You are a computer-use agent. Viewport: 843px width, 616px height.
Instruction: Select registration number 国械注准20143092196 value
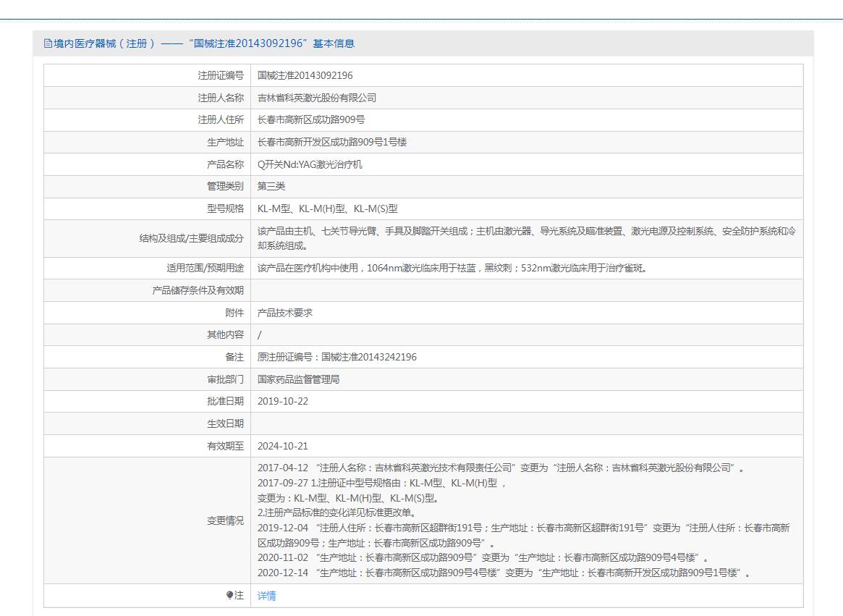[x=305, y=75]
